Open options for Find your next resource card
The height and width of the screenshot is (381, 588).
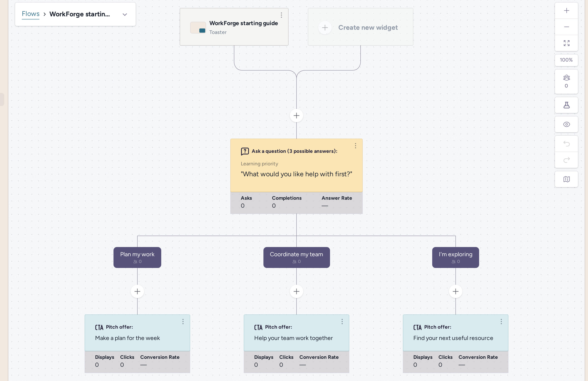coord(501,322)
